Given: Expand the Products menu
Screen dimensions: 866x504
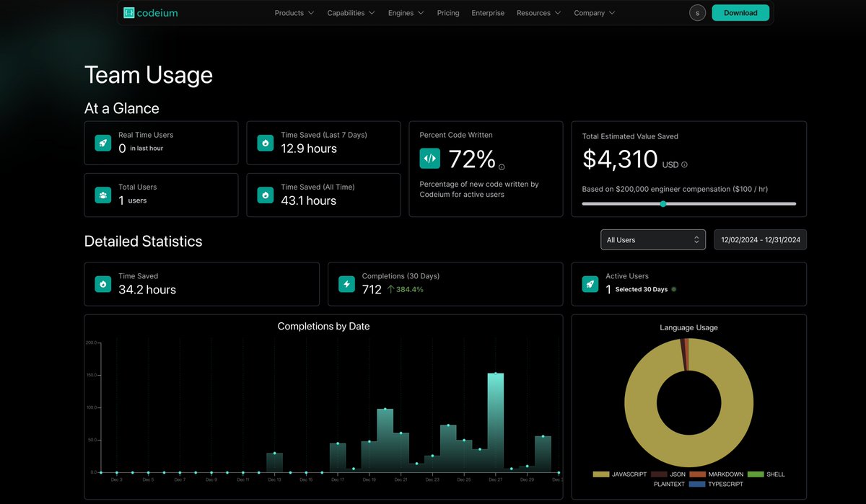Looking at the screenshot, I should coord(294,13).
